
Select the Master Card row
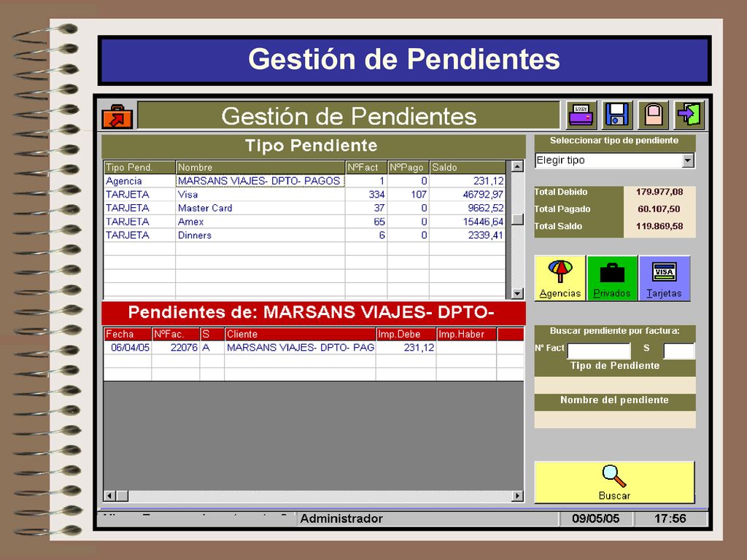[x=304, y=208]
